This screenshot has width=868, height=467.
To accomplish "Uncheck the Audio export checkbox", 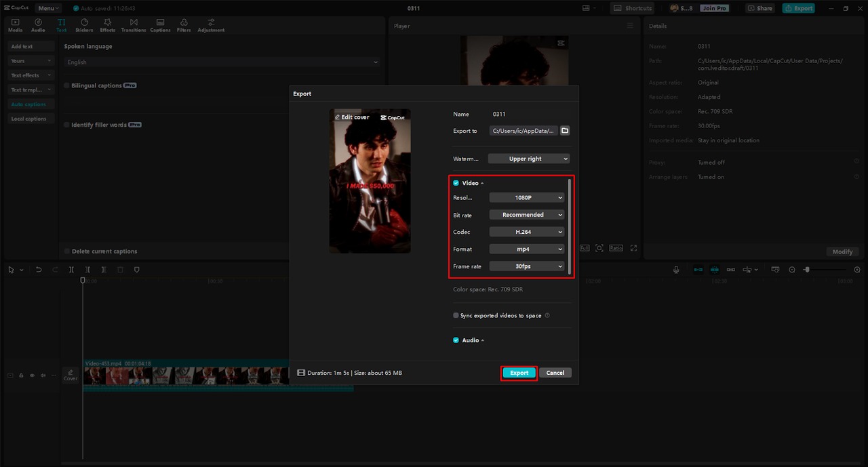I will pyautogui.click(x=456, y=340).
